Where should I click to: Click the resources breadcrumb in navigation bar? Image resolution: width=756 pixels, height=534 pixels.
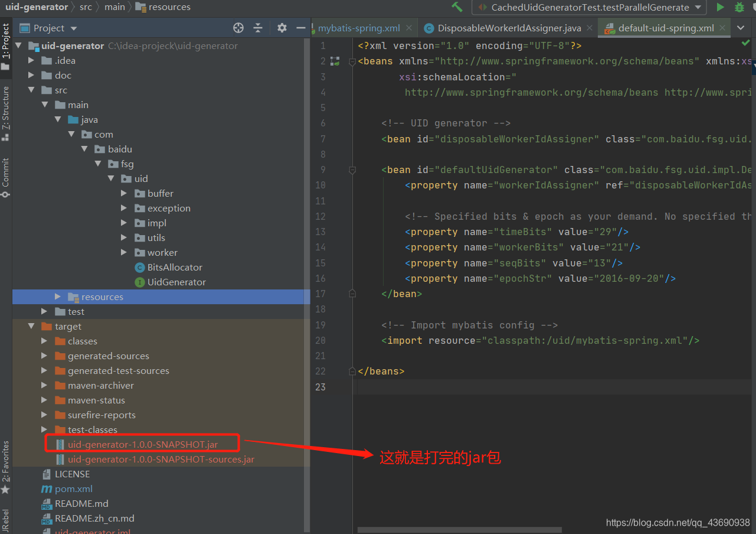tap(163, 7)
